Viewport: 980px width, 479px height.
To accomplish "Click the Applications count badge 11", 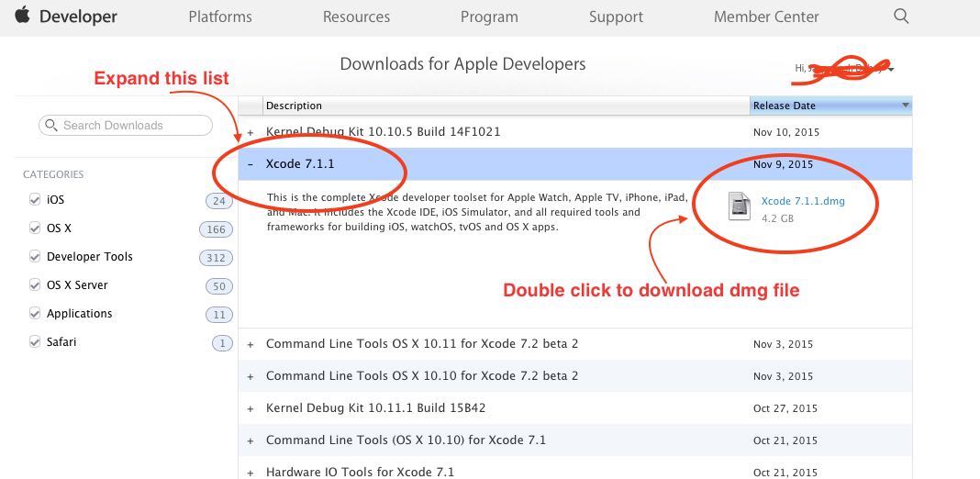I will click(218, 315).
